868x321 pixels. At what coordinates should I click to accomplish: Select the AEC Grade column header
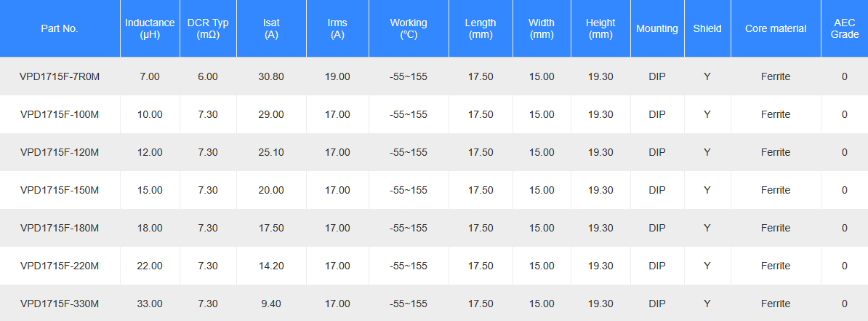(844, 28)
